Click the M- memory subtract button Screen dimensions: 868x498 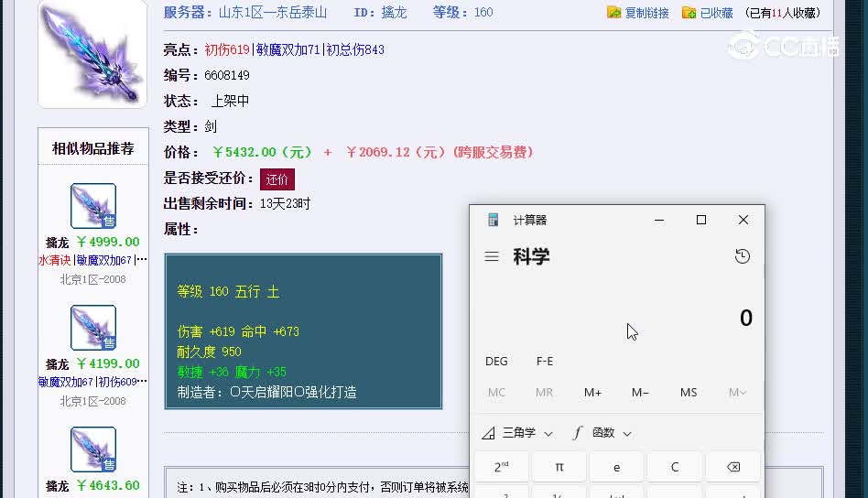click(x=641, y=393)
